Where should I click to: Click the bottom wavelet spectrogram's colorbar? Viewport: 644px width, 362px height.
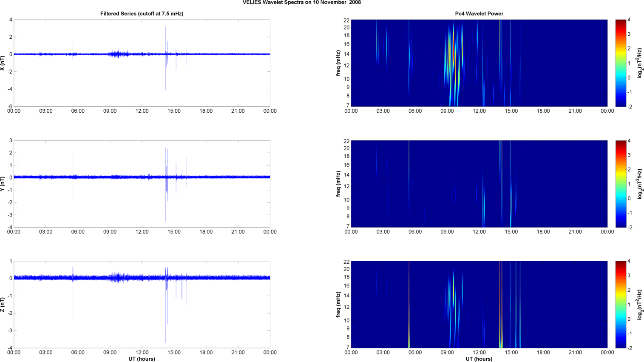pyautogui.click(x=621, y=305)
